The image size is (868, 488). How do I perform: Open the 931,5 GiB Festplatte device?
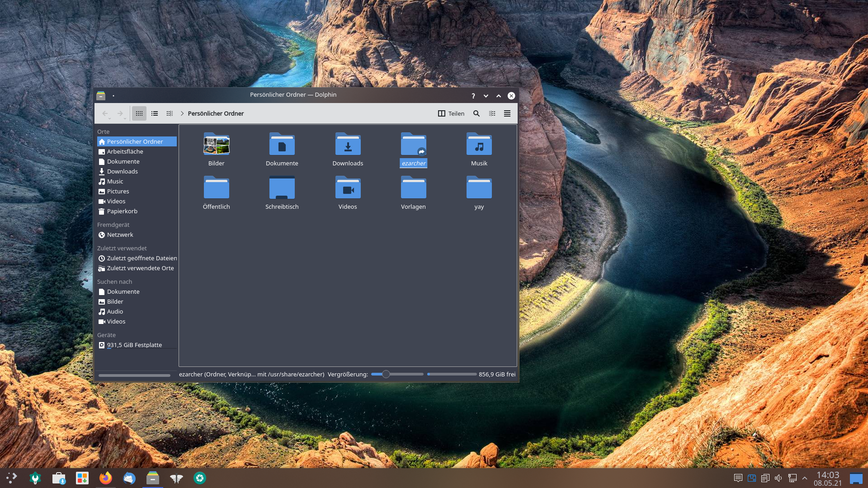tap(134, 345)
